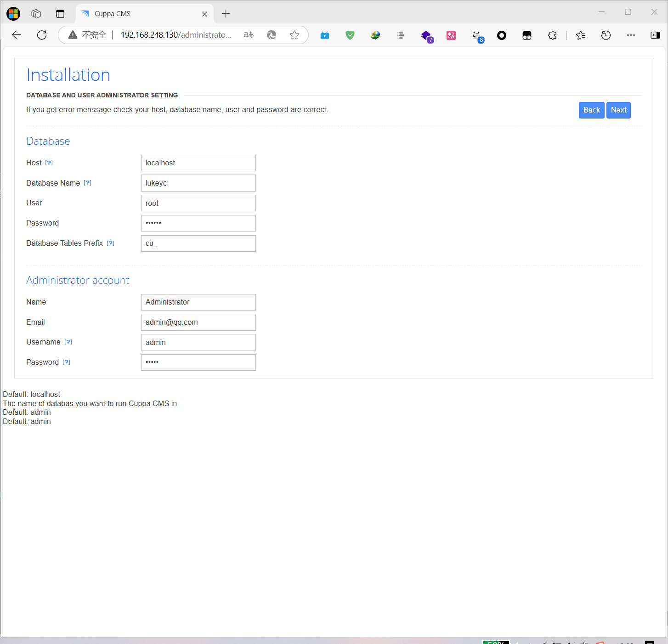Open browser Settings and more menu
Image resolution: width=668 pixels, height=644 pixels.
point(631,35)
